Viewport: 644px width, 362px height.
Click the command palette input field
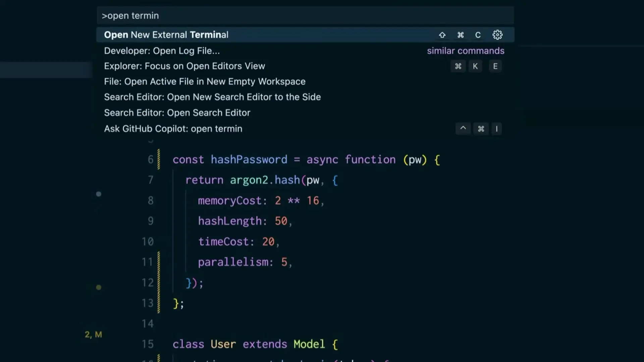tap(305, 15)
